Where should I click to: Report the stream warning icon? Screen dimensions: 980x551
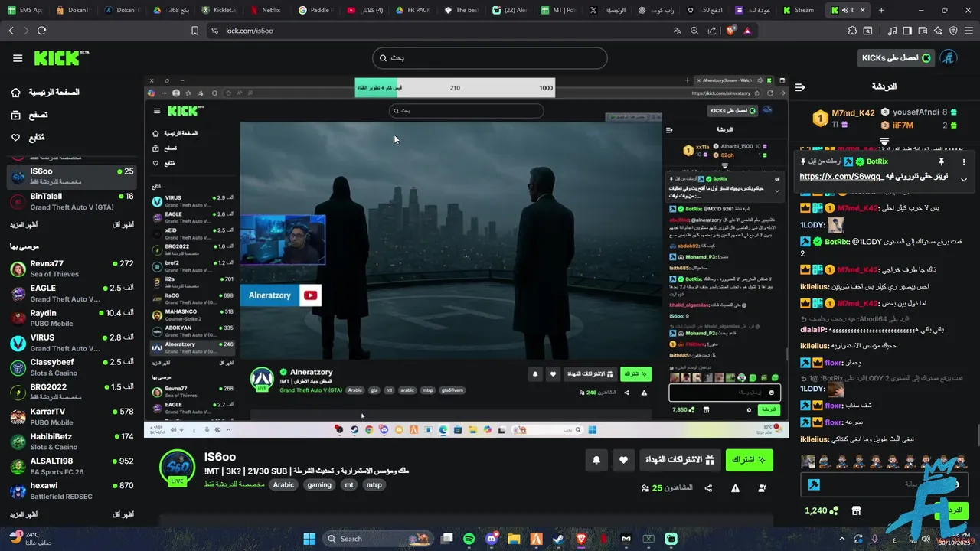[x=735, y=488]
